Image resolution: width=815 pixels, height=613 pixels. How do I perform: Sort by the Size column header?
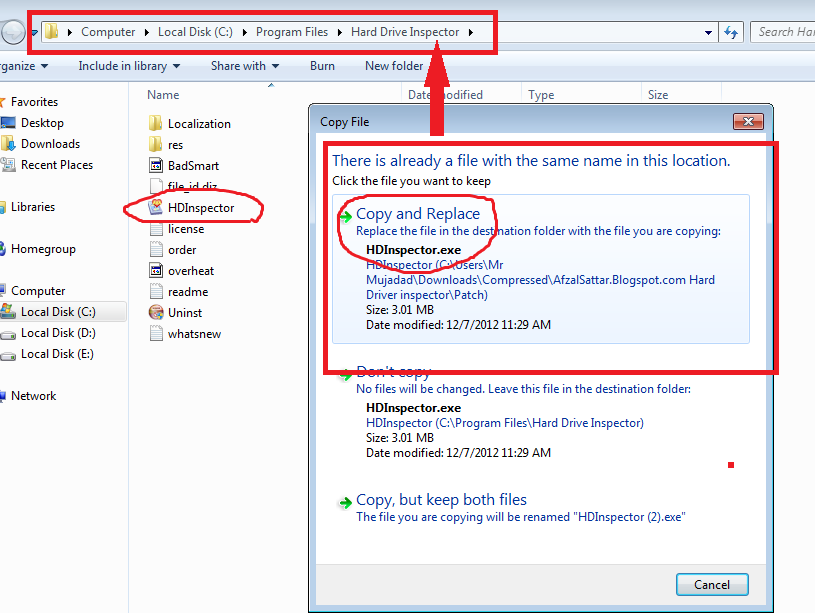658,95
